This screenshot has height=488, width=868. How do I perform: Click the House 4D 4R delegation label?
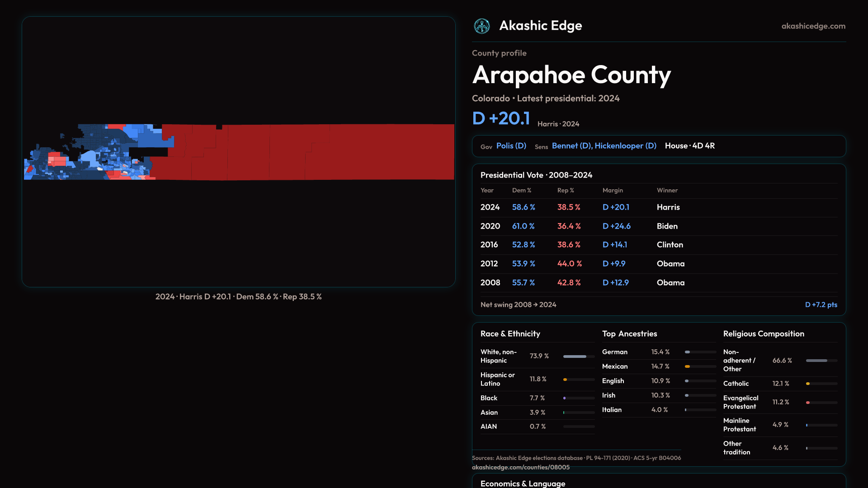tap(689, 146)
